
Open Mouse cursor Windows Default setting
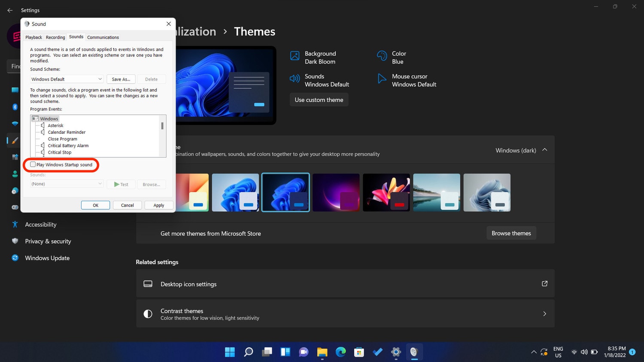pos(407,80)
